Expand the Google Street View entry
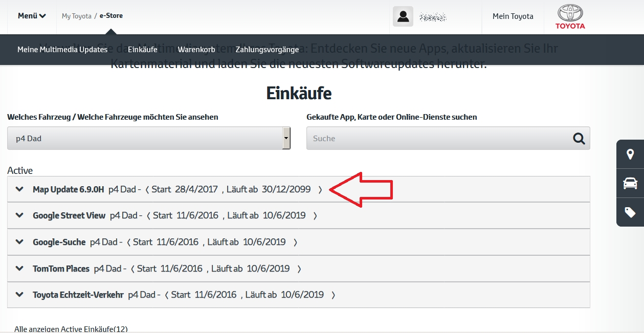 tap(20, 215)
